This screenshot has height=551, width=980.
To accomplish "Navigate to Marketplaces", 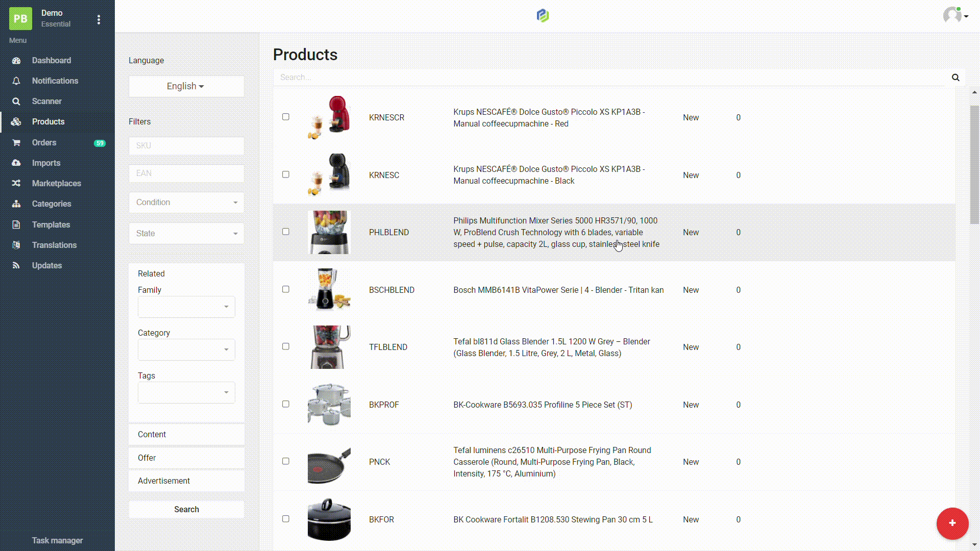I will click(x=57, y=184).
